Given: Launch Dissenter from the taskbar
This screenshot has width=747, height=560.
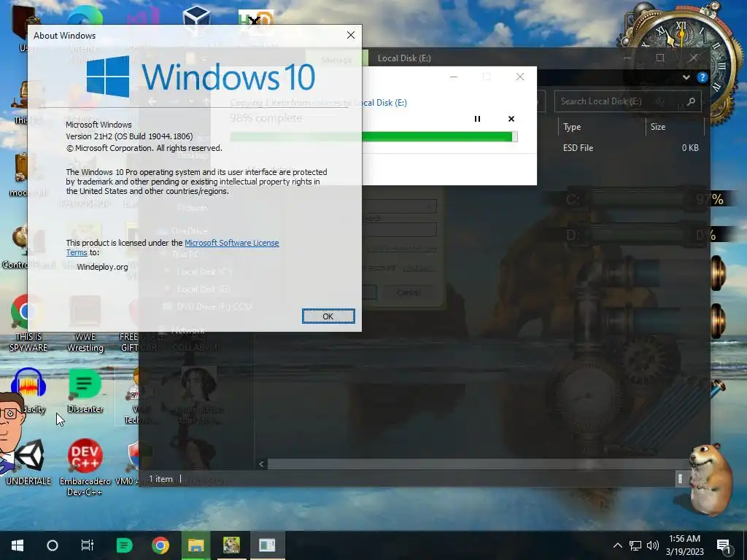Looking at the screenshot, I should click(124, 545).
